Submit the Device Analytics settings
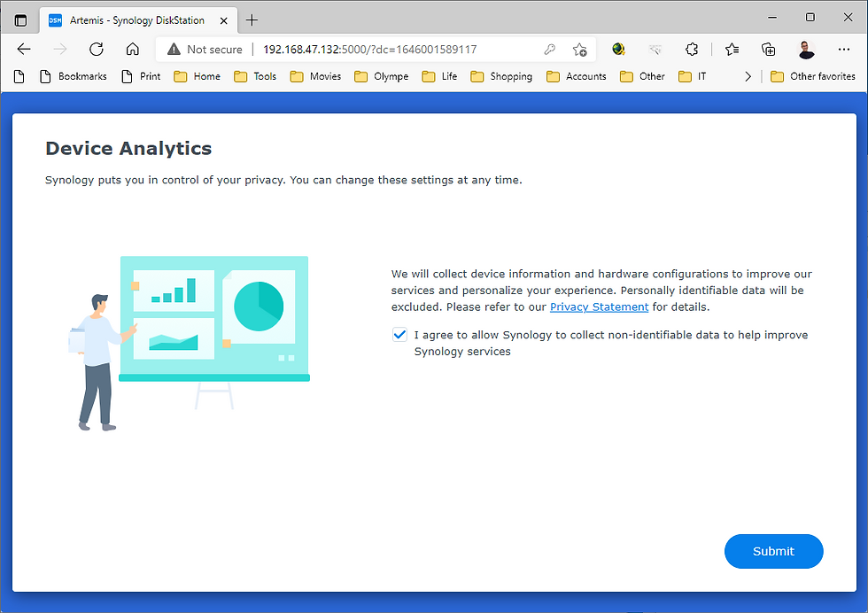 (x=773, y=551)
